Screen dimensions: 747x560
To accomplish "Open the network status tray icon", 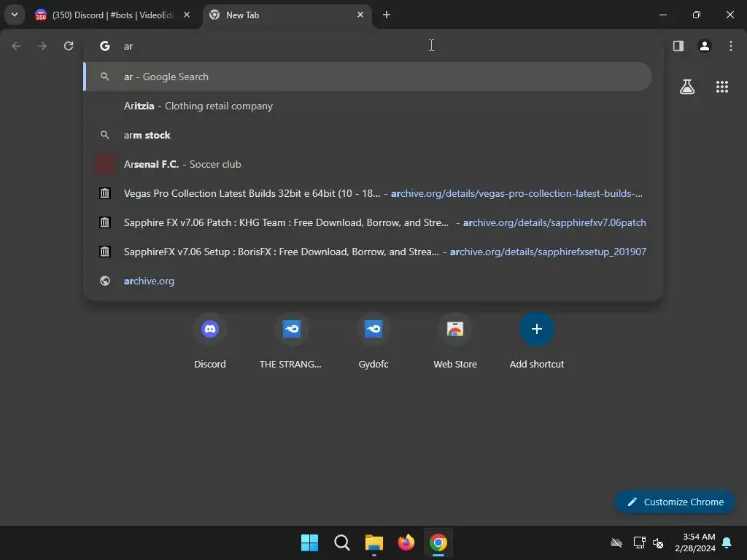I will coord(639,542).
